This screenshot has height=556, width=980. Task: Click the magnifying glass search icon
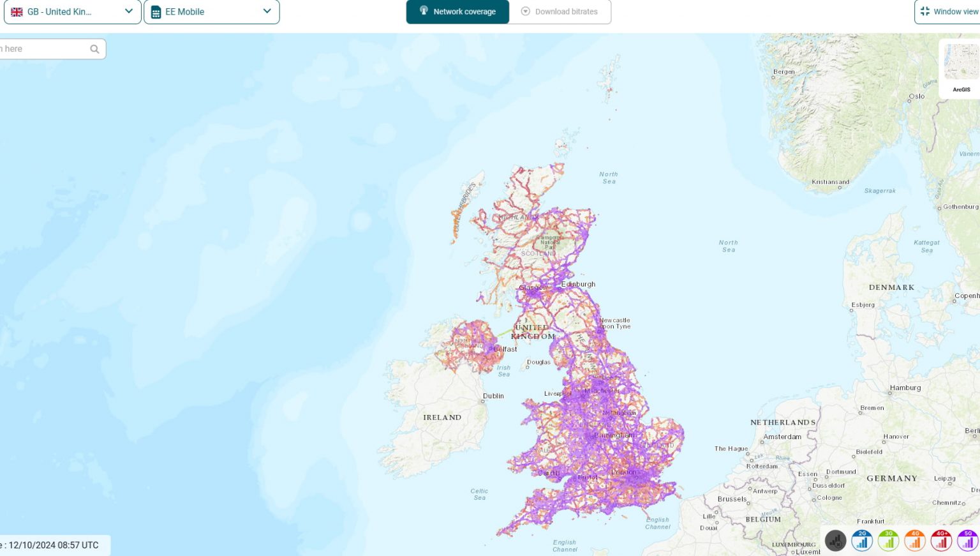(x=94, y=49)
